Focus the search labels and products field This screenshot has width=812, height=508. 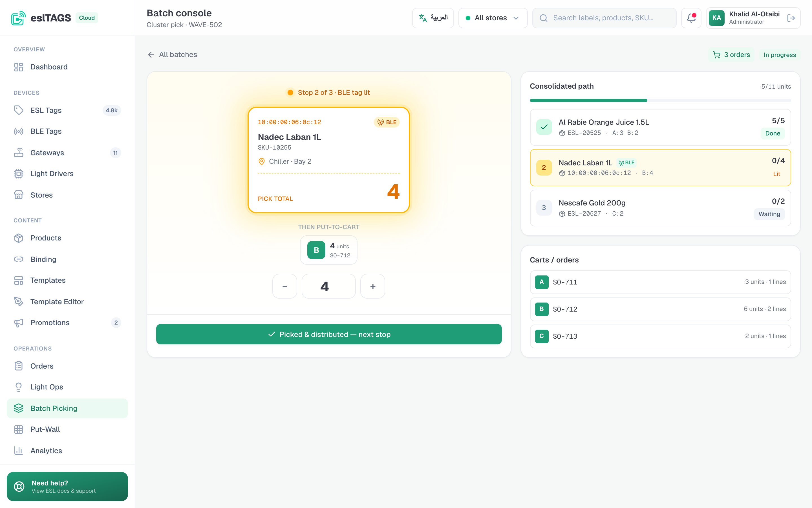(x=604, y=18)
